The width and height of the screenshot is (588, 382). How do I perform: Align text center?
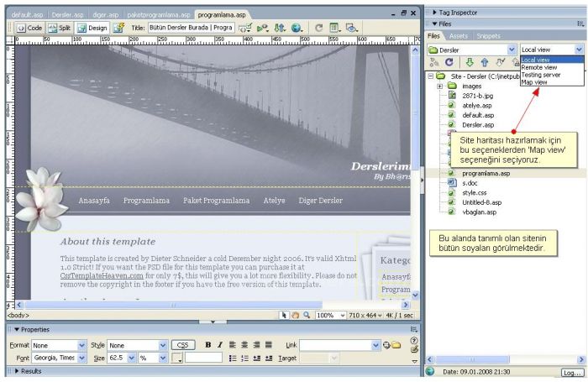pyautogui.click(x=244, y=345)
